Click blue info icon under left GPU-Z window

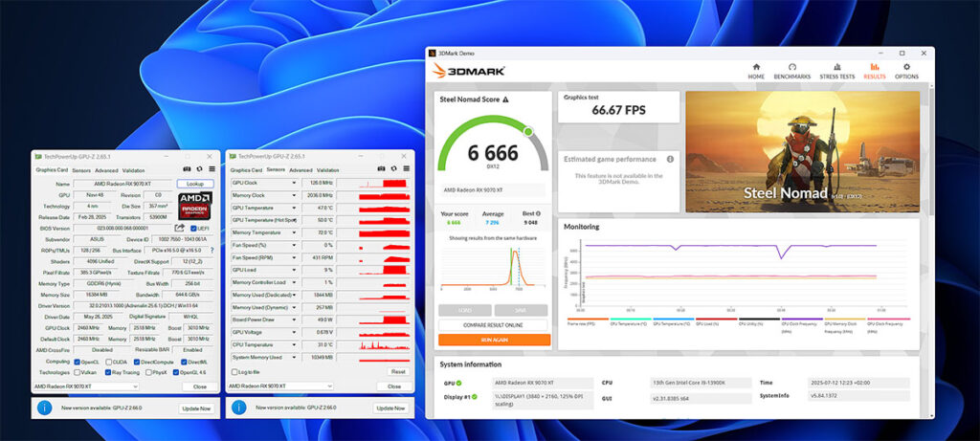[44, 408]
